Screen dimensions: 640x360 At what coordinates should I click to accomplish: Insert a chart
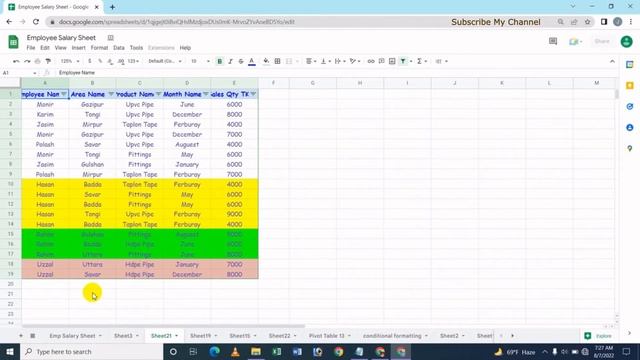point(392,61)
